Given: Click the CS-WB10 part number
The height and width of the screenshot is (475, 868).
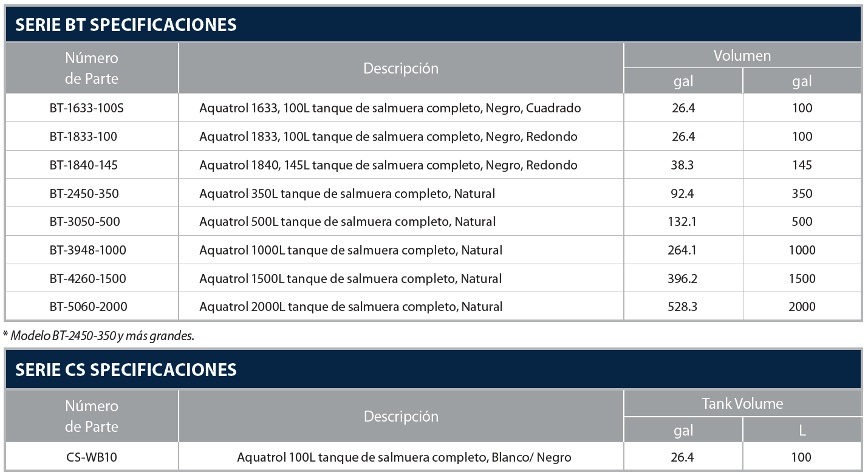Looking at the screenshot, I should (92, 457).
